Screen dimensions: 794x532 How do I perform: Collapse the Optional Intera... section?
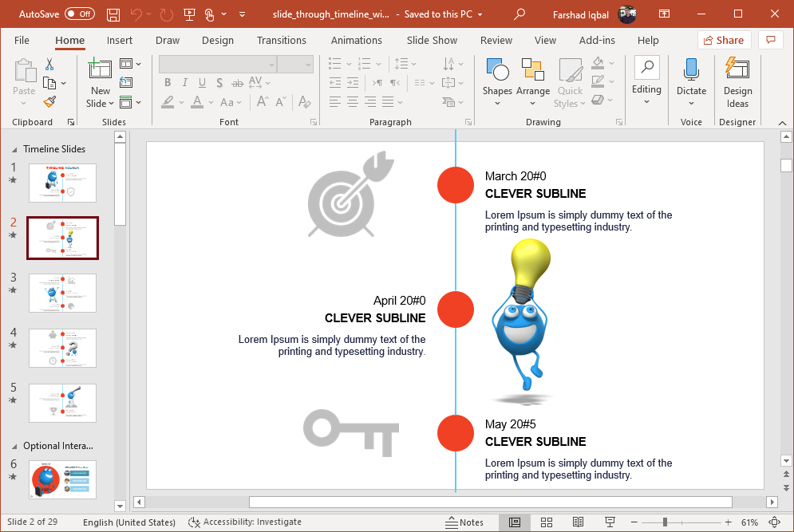click(x=14, y=447)
